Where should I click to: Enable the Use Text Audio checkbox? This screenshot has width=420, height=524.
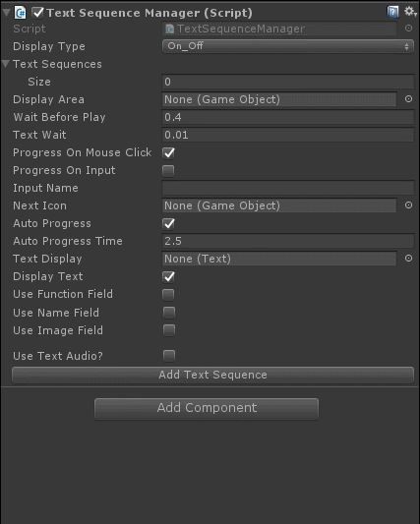[x=169, y=356]
